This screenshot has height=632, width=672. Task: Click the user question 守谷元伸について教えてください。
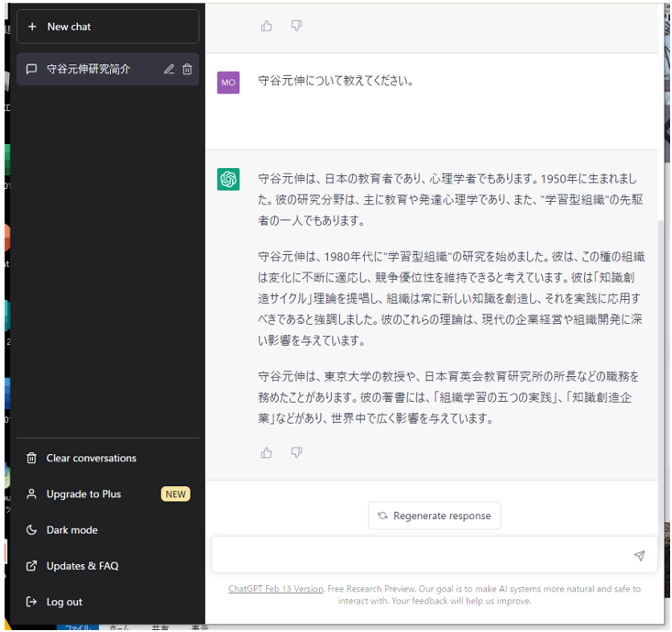tap(336, 81)
